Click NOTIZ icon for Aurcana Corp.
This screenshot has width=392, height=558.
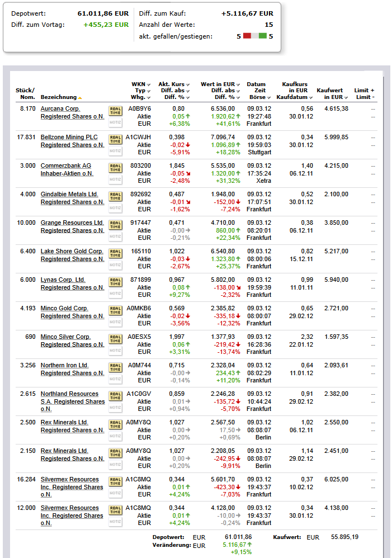[115, 122]
